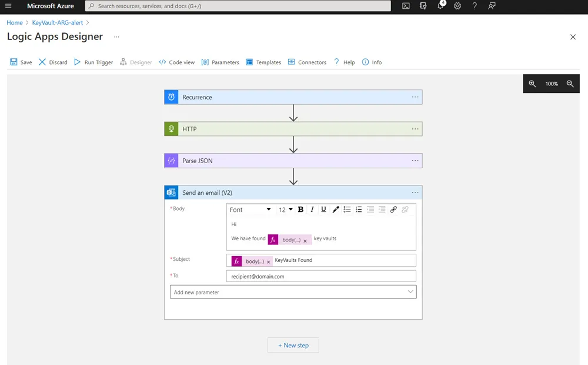Screen dimensions: 588x365
Task: Open Cloud Shell from top bar
Action: click(406, 6)
